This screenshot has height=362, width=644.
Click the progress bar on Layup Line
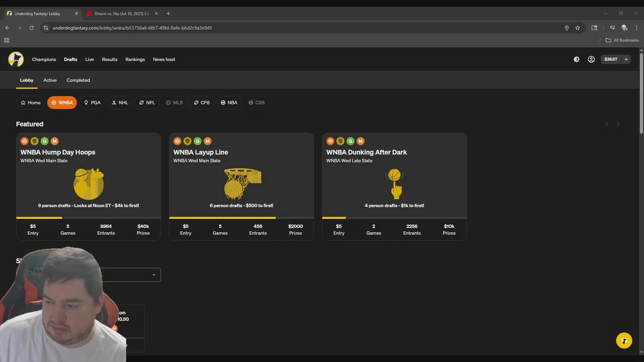[x=242, y=218]
